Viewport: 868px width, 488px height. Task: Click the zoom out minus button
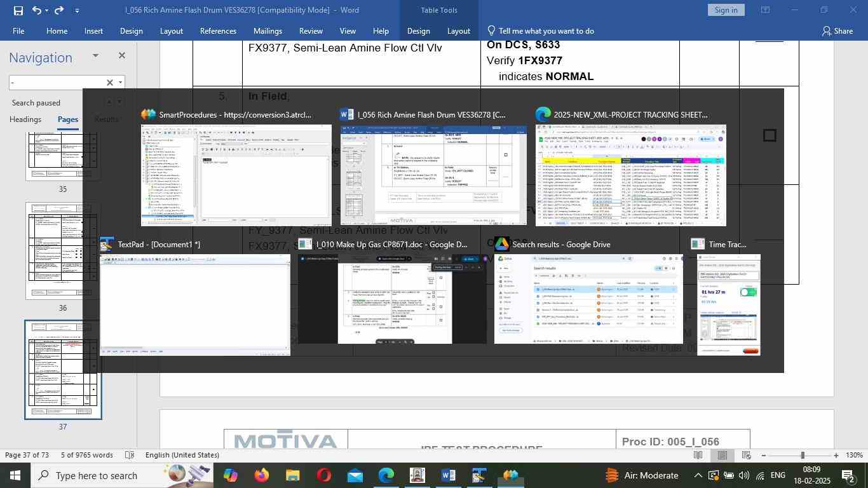tap(763, 456)
